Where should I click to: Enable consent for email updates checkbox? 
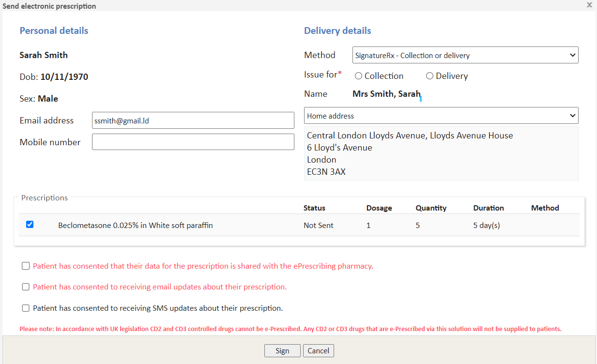click(x=26, y=287)
